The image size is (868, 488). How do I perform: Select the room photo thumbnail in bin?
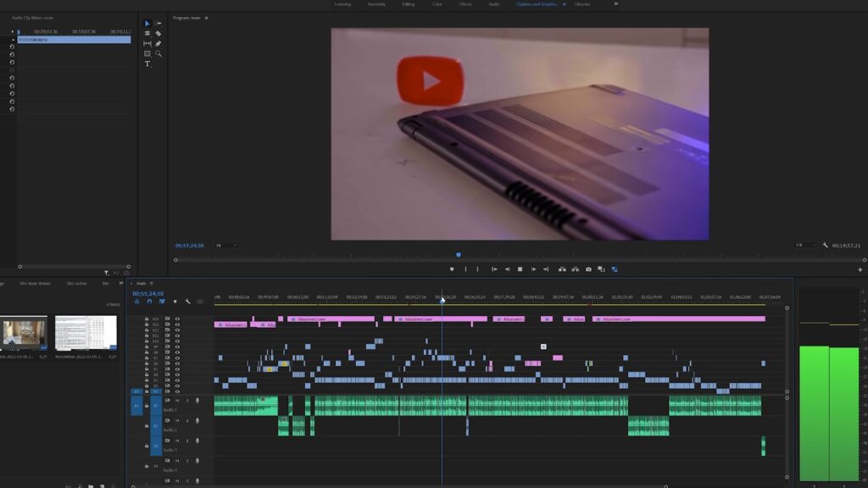coord(24,334)
